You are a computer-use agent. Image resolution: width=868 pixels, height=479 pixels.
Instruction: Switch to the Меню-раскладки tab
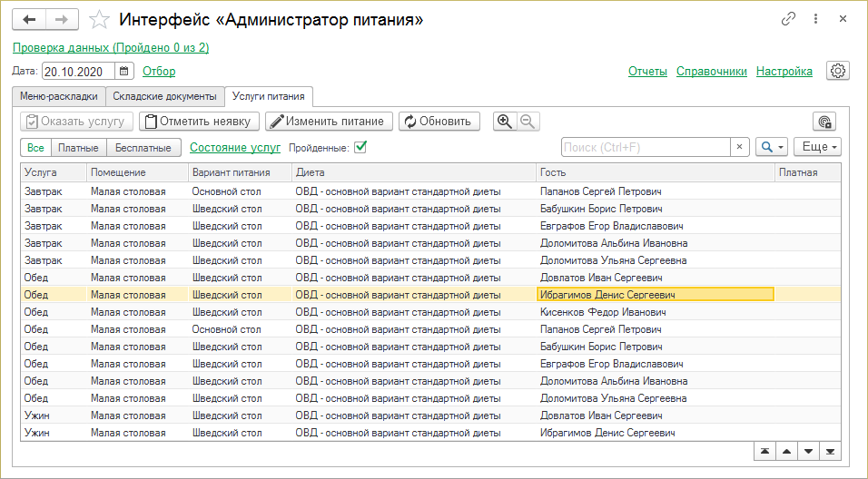pyautogui.click(x=59, y=96)
